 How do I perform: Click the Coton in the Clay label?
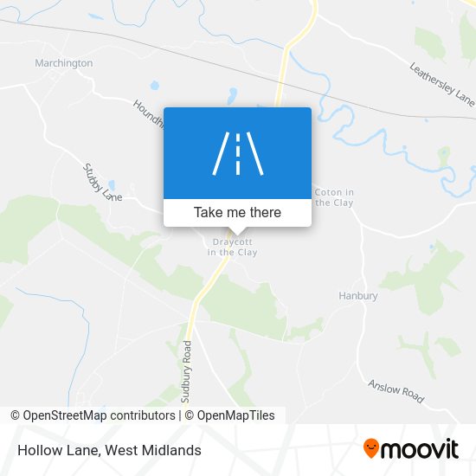click(x=334, y=197)
